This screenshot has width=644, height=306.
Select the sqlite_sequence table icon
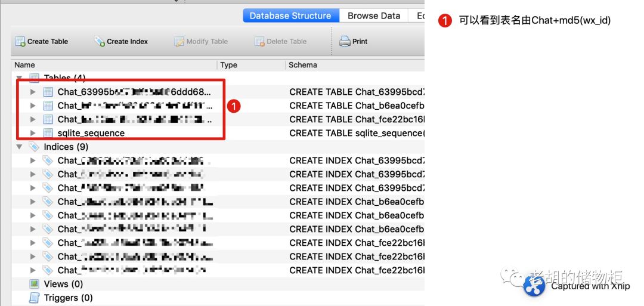coord(48,133)
